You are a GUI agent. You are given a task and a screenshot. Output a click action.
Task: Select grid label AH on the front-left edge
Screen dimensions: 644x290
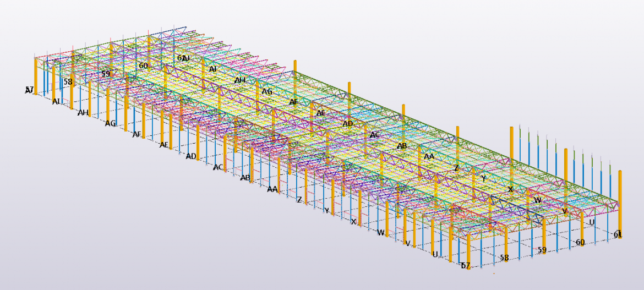83,113
